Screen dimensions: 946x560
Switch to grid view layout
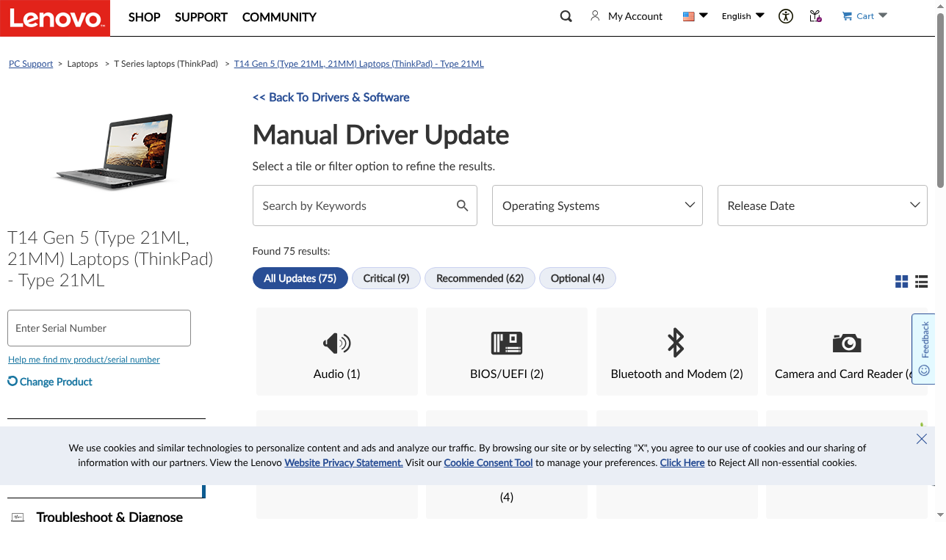(902, 281)
